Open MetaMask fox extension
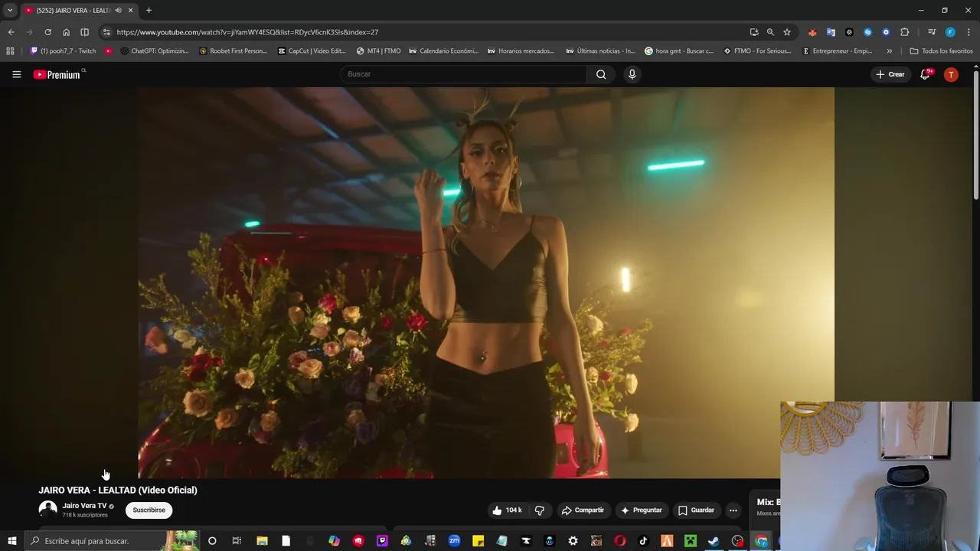980x551 pixels. 812,32
